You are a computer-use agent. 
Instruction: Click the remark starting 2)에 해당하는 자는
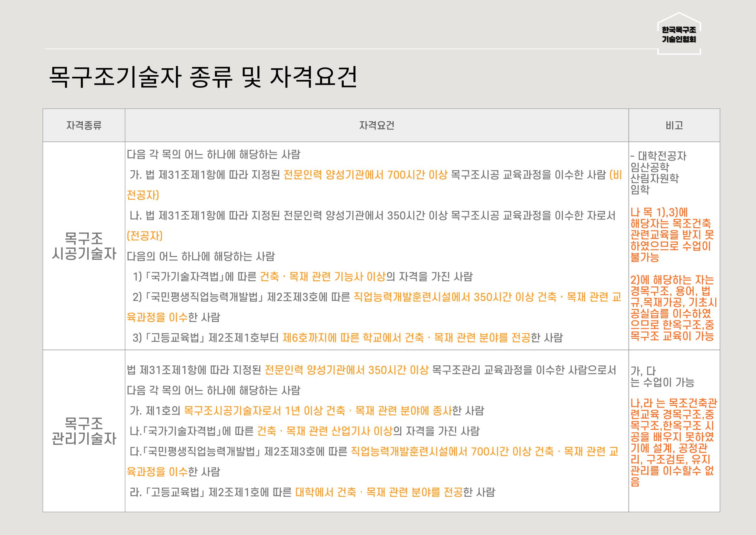tap(674, 308)
